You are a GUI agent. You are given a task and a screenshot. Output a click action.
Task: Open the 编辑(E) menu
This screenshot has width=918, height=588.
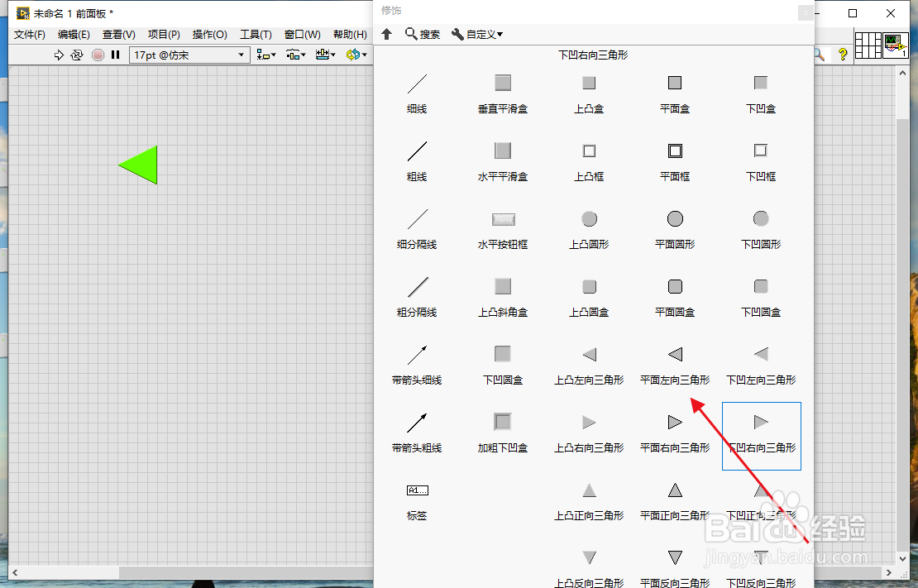pos(74,35)
